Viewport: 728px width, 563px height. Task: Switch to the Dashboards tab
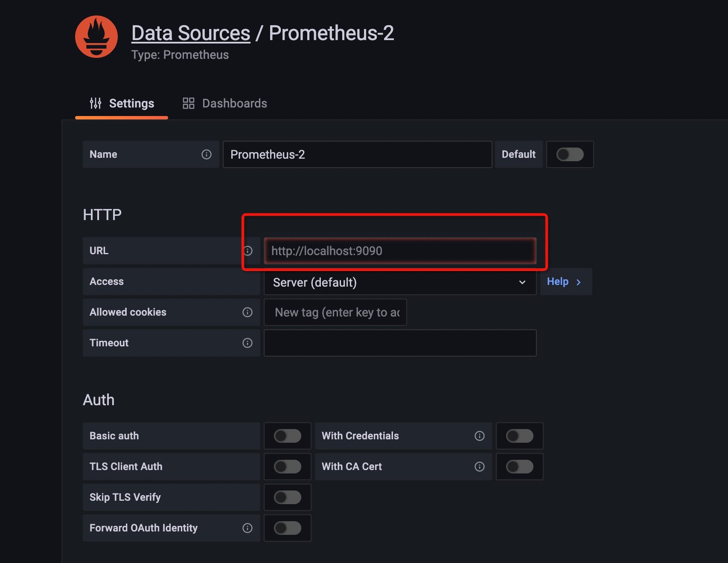click(x=225, y=103)
